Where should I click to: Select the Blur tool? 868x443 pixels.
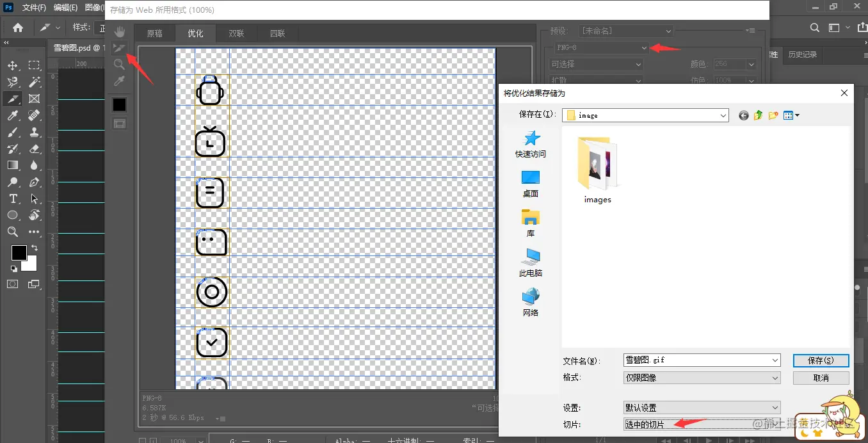(x=35, y=165)
